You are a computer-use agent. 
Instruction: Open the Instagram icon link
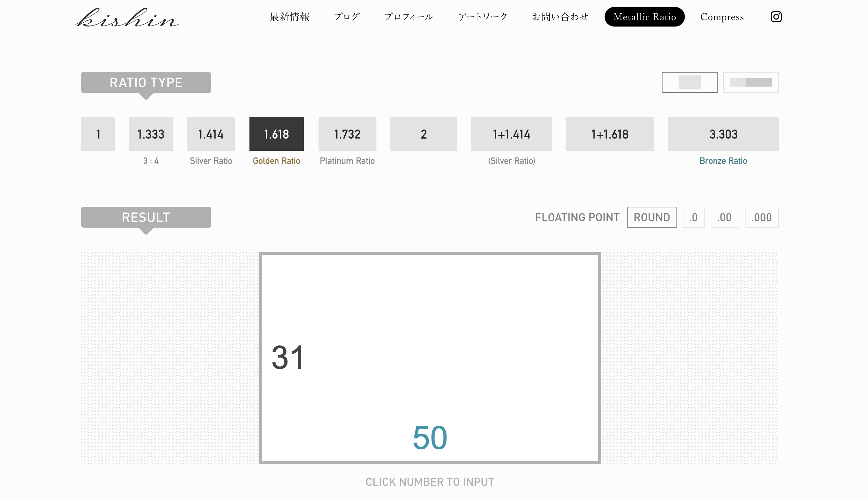coord(776,17)
